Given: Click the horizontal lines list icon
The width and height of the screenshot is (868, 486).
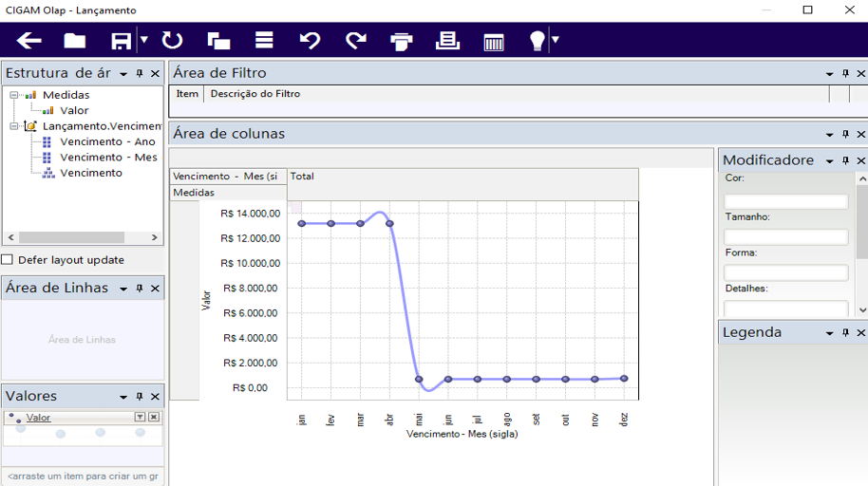Looking at the screenshot, I should tap(264, 40).
